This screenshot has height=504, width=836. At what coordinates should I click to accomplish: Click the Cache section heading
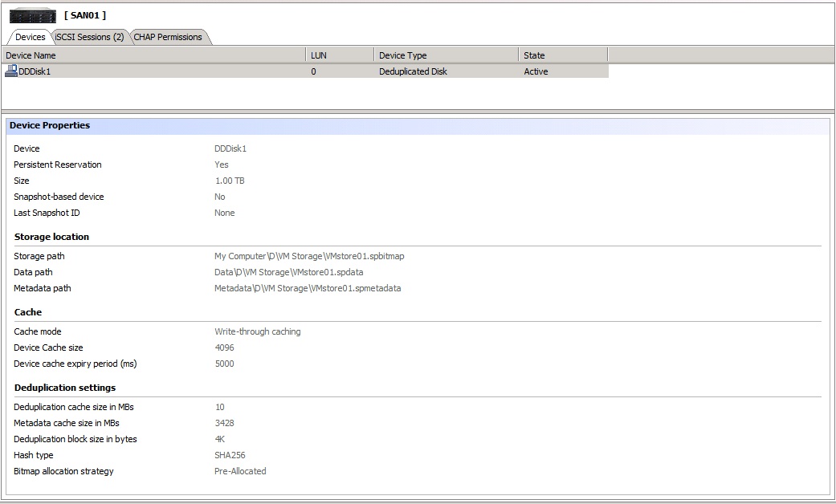[28, 312]
